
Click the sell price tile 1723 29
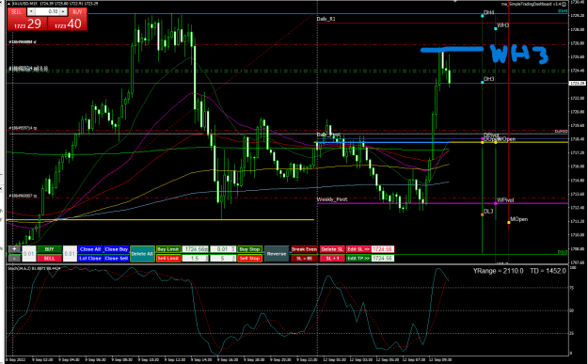27,24
